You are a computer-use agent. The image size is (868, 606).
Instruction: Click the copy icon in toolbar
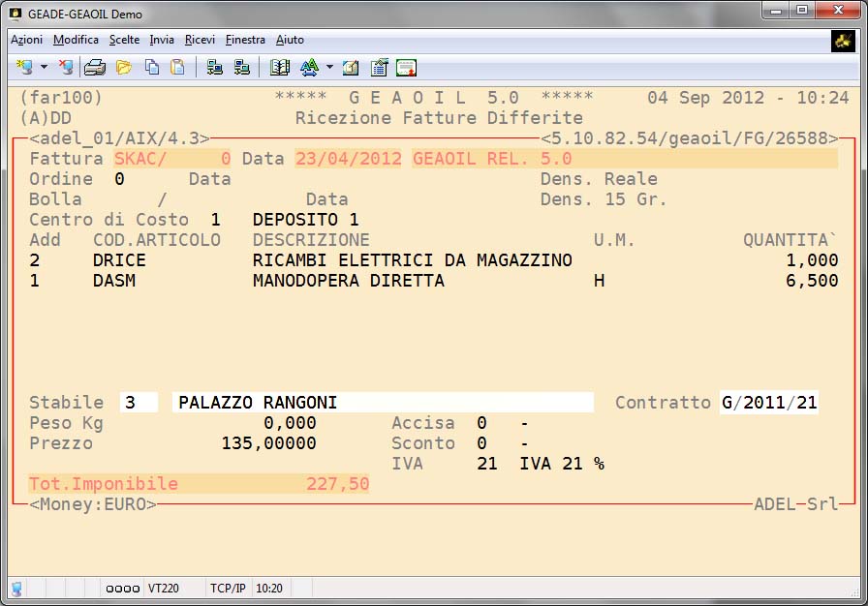coord(151,67)
